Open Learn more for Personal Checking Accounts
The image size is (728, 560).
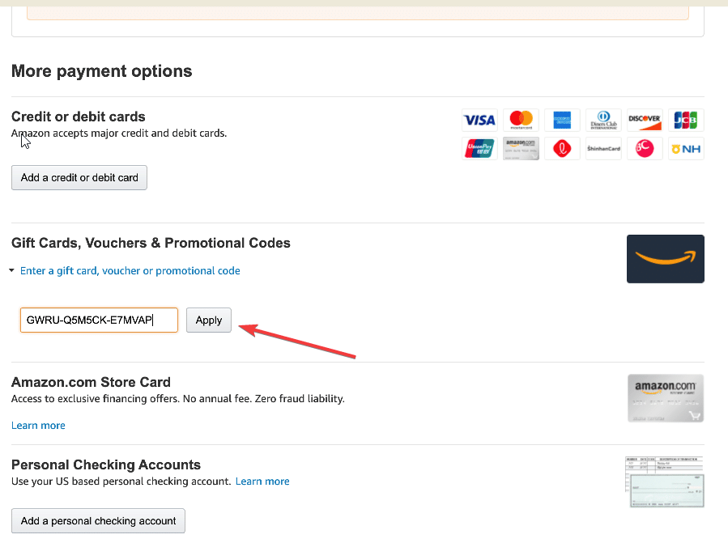click(262, 481)
